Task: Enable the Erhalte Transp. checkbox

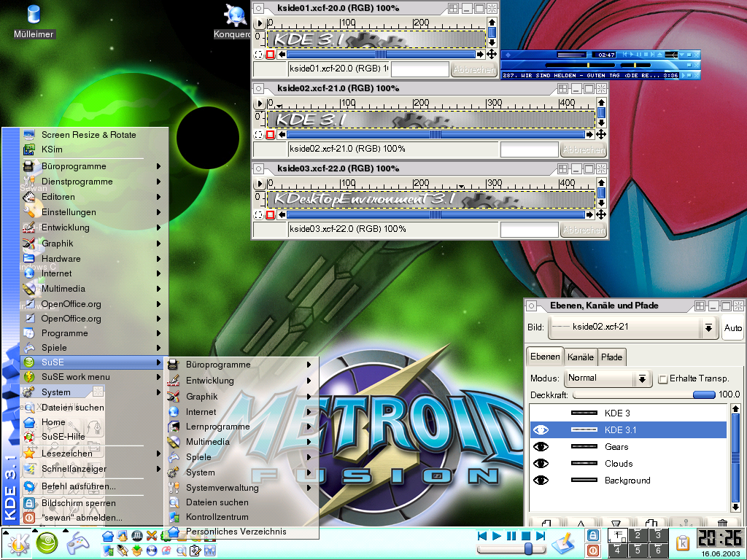Action: tap(662, 379)
